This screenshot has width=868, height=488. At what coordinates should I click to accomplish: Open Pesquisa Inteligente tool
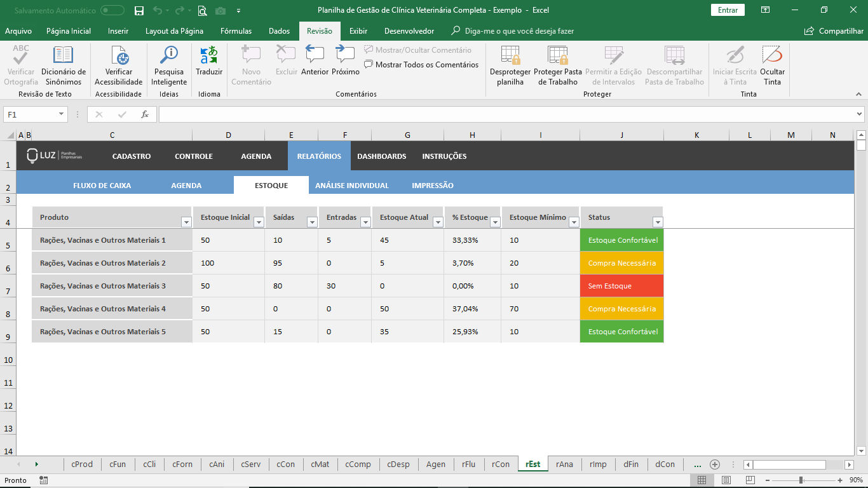pos(169,65)
